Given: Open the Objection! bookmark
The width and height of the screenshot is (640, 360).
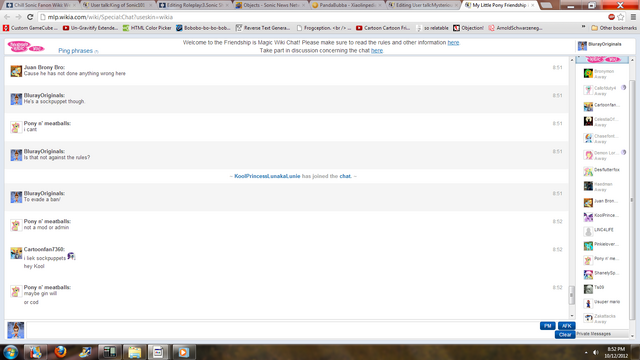Looking at the screenshot, I should pyautogui.click(x=469, y=28).
